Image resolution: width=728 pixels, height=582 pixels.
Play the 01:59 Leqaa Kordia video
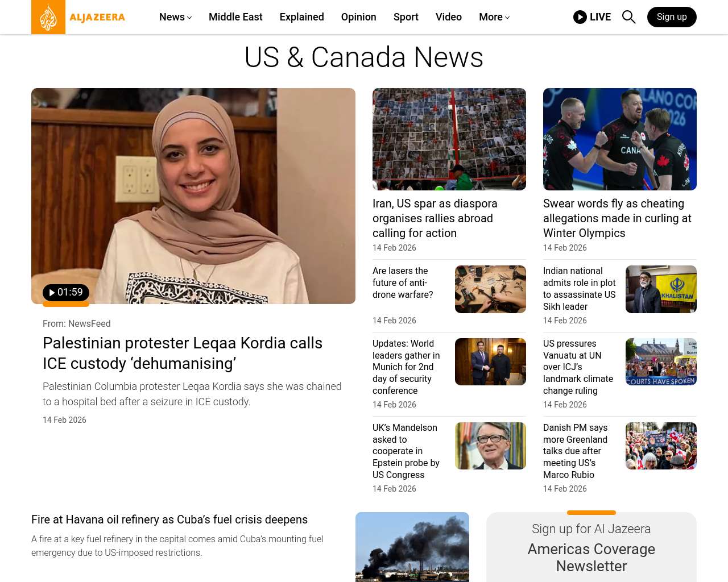66,293
